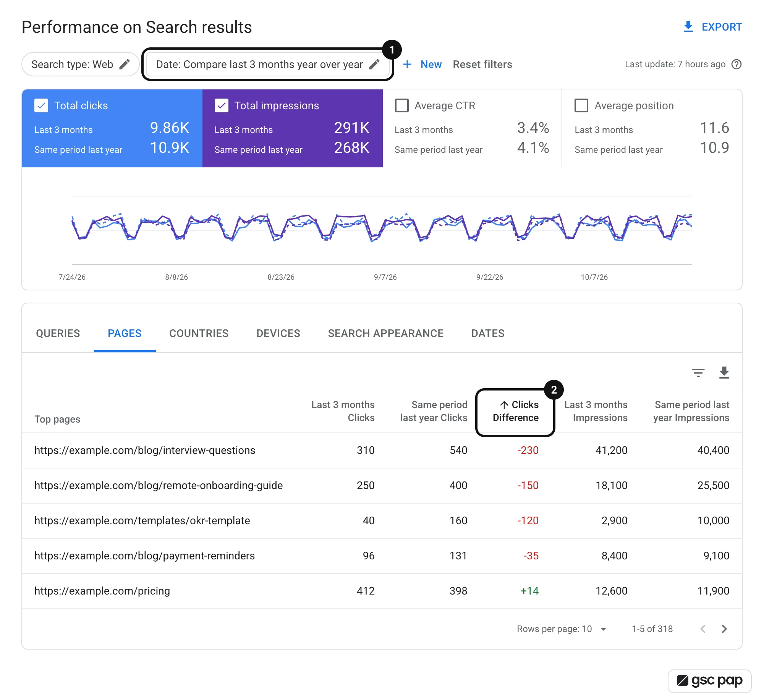The width and height of the screenshot is (764, 700).
Task: Go to previous page of results
Action: 703,629
